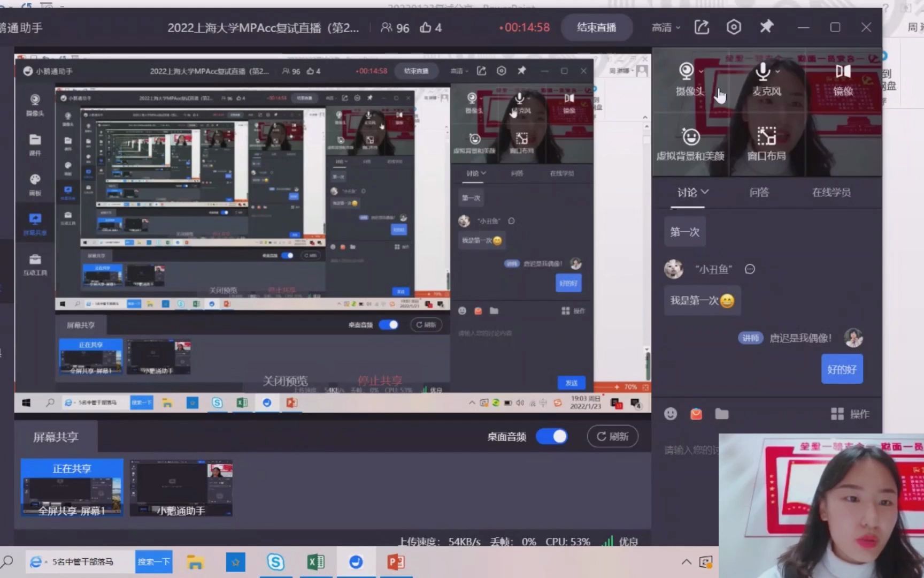This screenshot has height=578, width=924.
Task: Click the blue 小鹅通 app icon on taskbar
Action: tap(356, 562)
